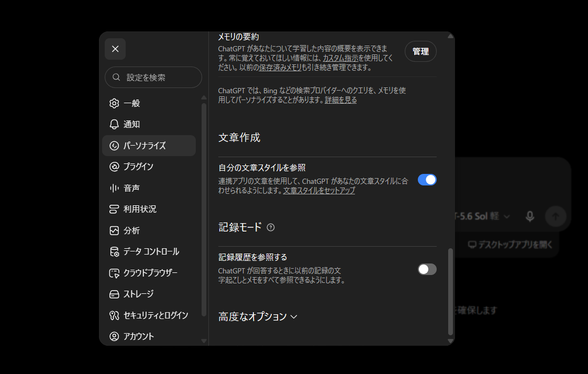Click the 分析 chart icon

(114, 230)
